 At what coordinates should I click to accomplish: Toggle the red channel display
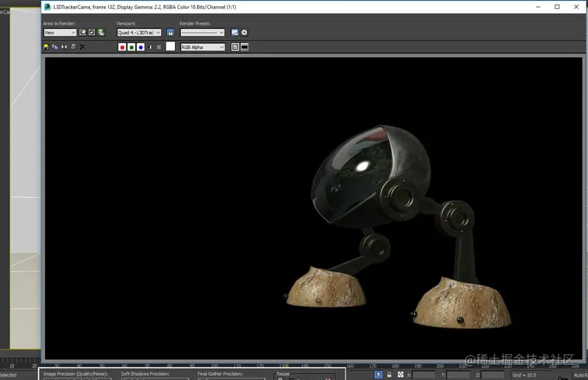click(122, 47)
